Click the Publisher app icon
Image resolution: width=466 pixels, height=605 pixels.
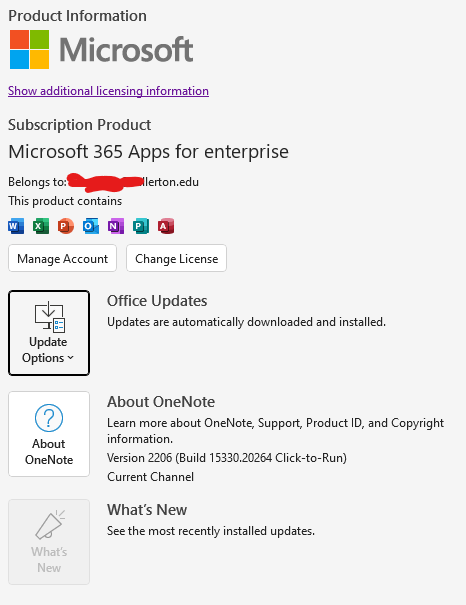click(x=141, y=226)
